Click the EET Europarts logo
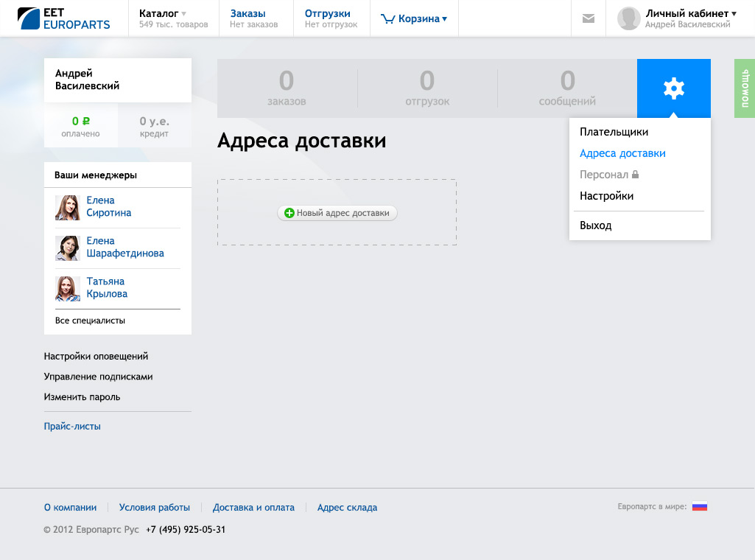Screen dimensions: 755x560 63,18
